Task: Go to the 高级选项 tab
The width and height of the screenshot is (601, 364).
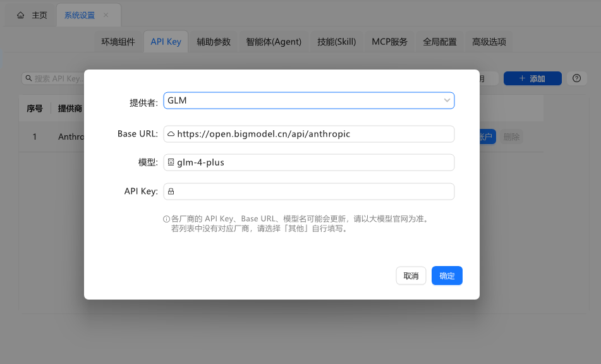Action: [489, 42]
